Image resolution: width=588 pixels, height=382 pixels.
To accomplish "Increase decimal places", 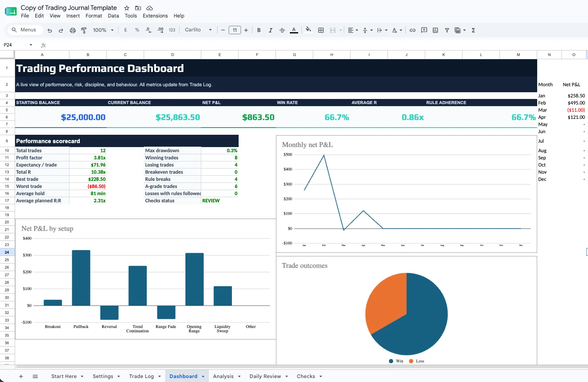I will coord(160,30).
